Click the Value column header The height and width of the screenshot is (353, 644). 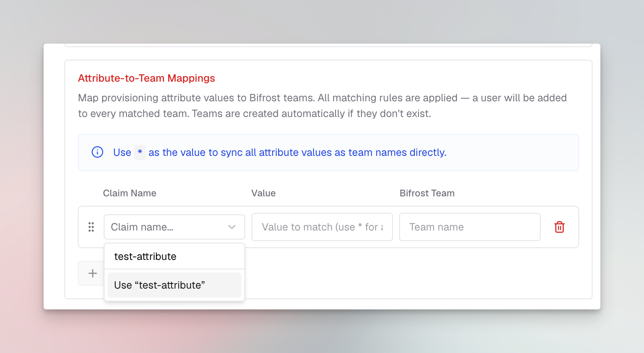tap(264, 193)
